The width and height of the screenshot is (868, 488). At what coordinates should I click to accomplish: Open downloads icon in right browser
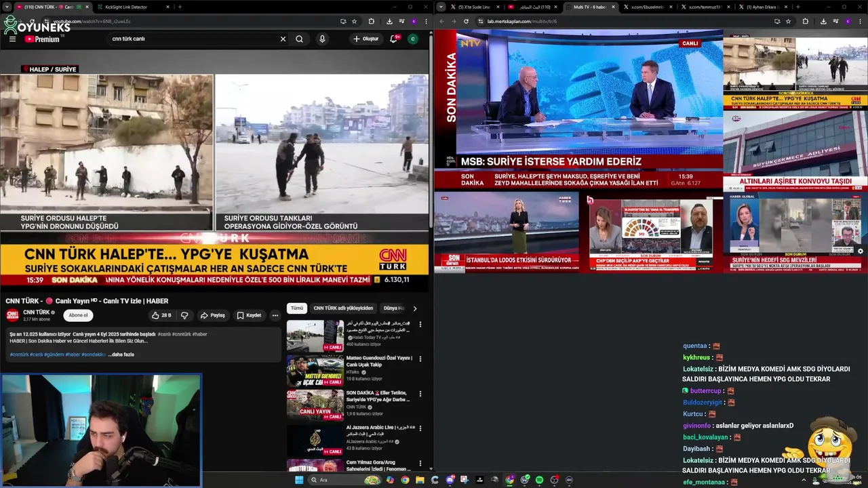click(x=823, y=21)
